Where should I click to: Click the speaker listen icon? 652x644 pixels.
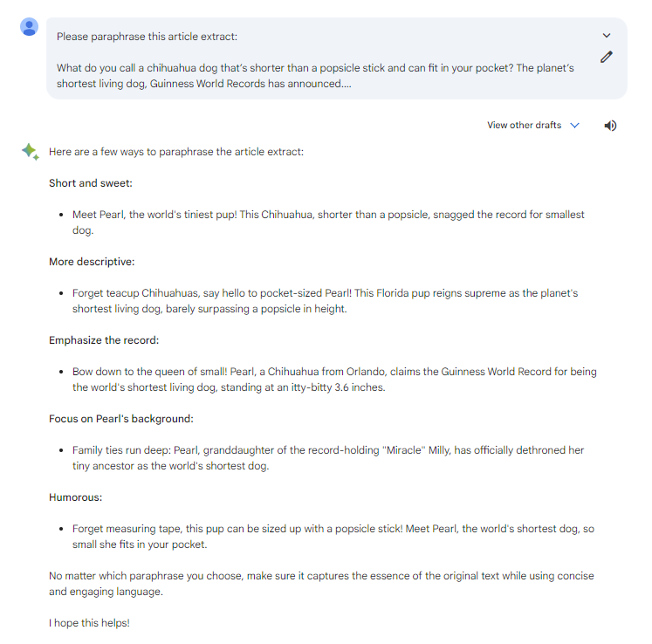[x=610, y=126]
